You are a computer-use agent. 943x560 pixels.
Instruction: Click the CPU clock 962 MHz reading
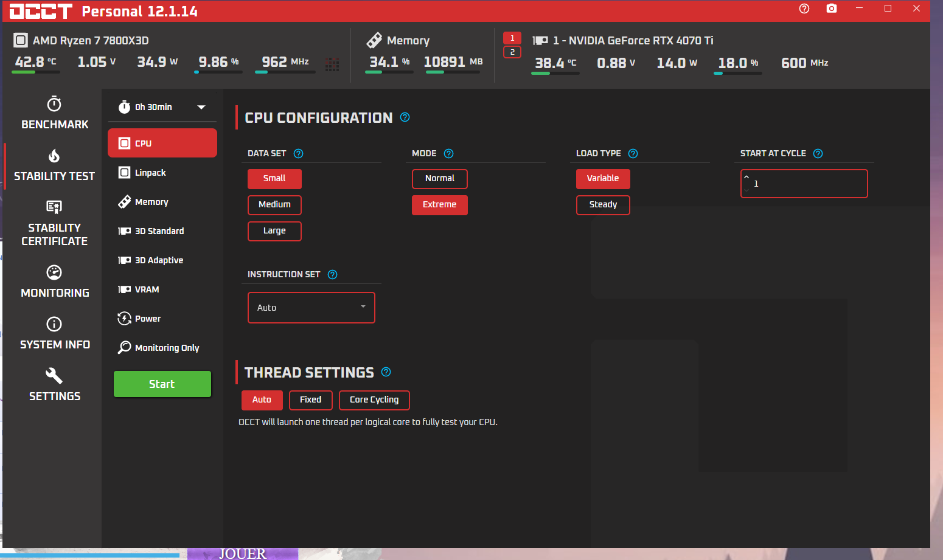[285, 62]
